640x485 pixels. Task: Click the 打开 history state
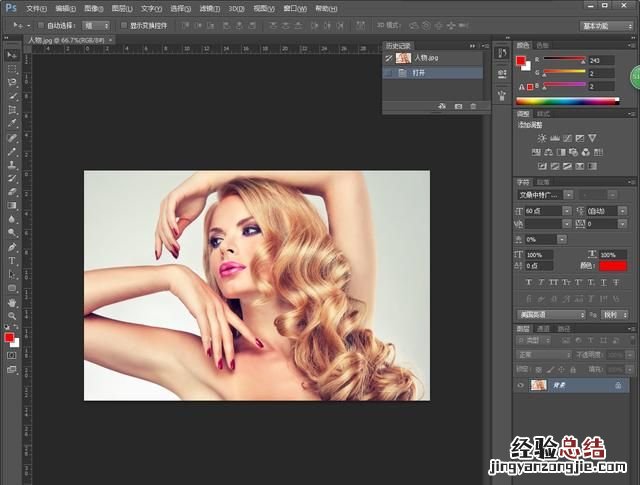[420, 73]
